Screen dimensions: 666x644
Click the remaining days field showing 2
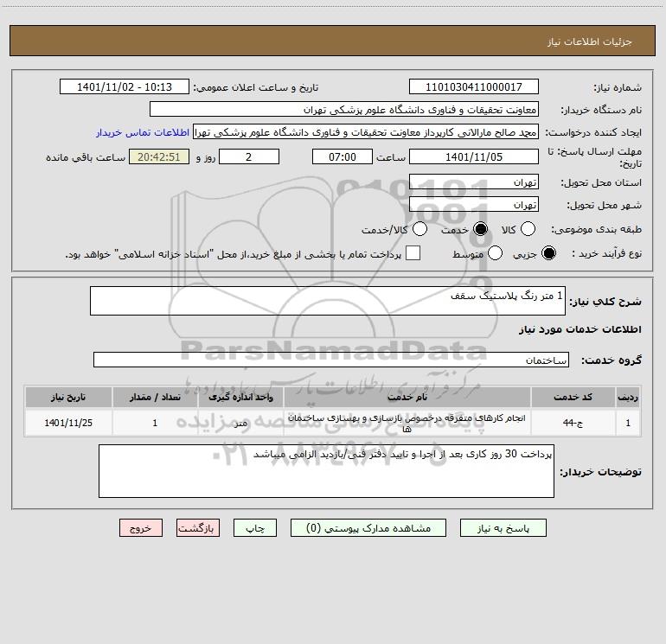tap(249, 156)
